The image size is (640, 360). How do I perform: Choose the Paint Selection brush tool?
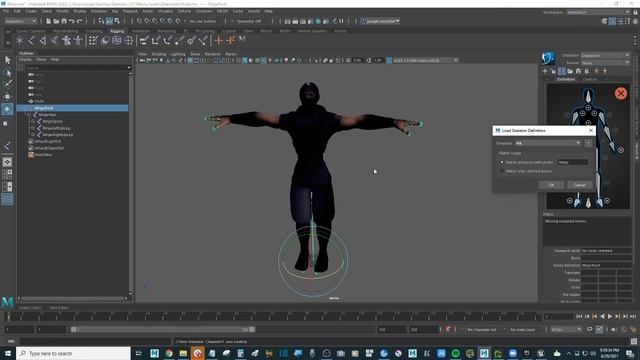pyautogui.click(x=7, y=84)
